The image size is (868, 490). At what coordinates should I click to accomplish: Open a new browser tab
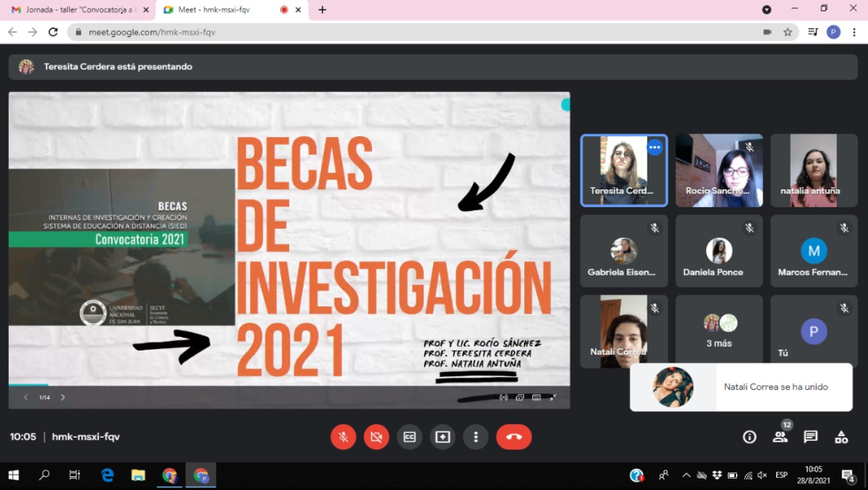[x=322, y=10]
